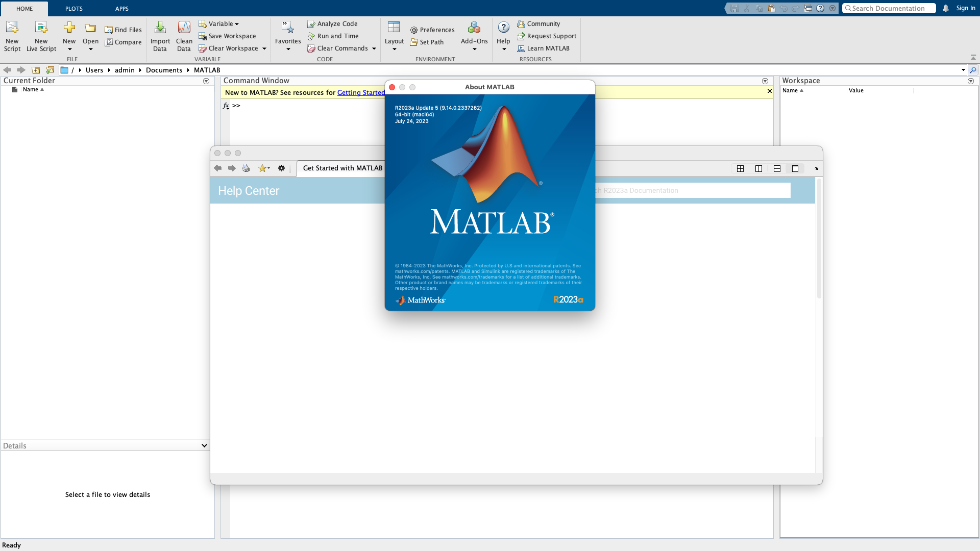Open the Clean Data tool

click(184, 28)
